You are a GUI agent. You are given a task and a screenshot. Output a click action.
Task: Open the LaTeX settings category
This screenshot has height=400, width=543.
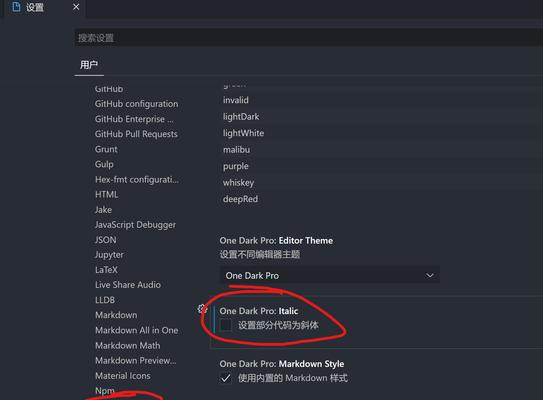click(x=106, y=270)
